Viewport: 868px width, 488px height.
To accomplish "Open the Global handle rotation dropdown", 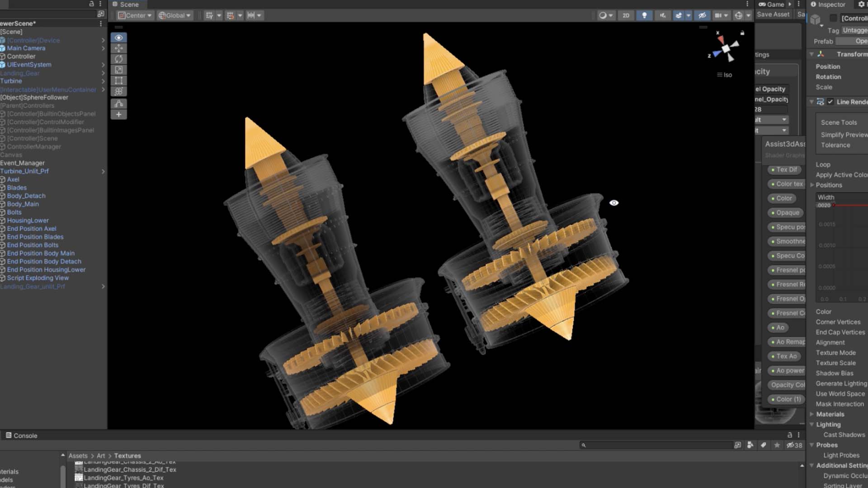I will [175, 15].
